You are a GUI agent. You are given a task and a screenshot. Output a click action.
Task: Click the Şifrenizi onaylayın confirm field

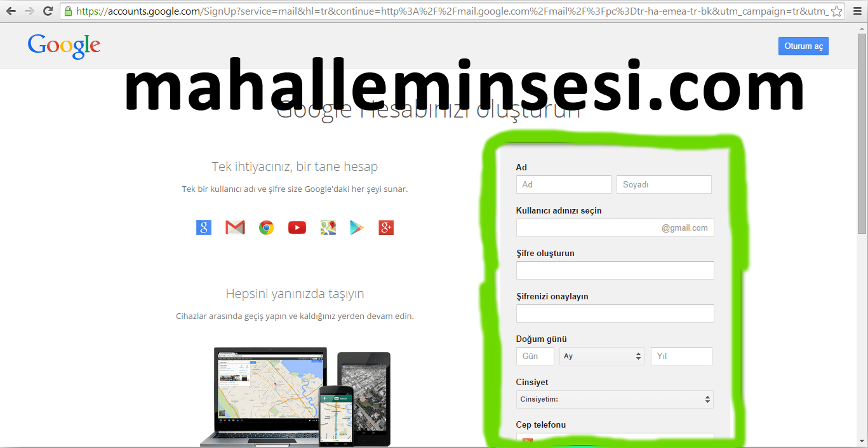click(x=615, y=313)
